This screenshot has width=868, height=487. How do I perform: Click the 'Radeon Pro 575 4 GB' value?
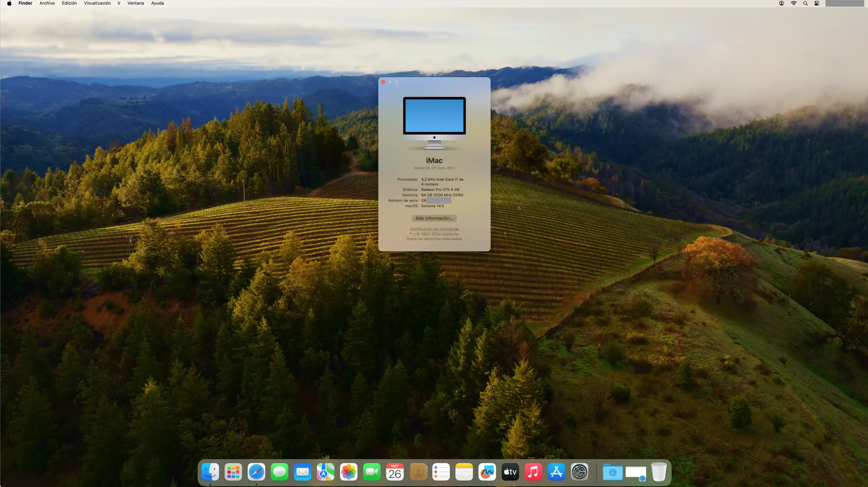pyautogui.click(x=440, y=190)
